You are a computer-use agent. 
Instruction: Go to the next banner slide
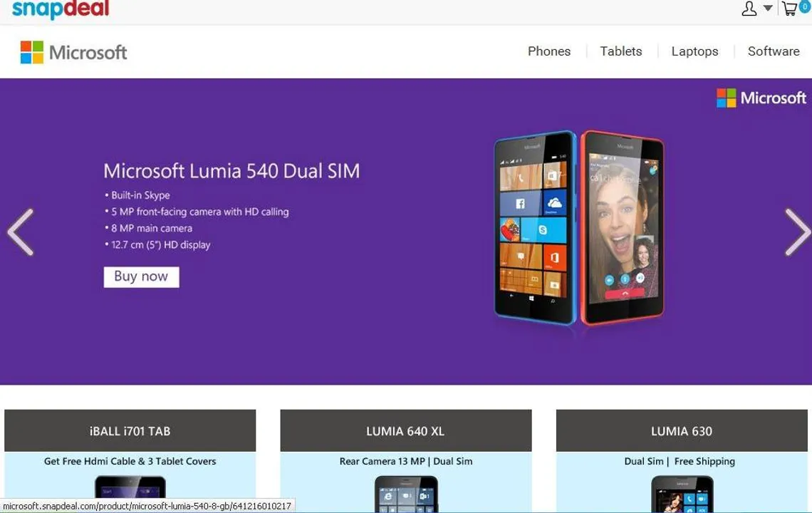tap(797, 232)
